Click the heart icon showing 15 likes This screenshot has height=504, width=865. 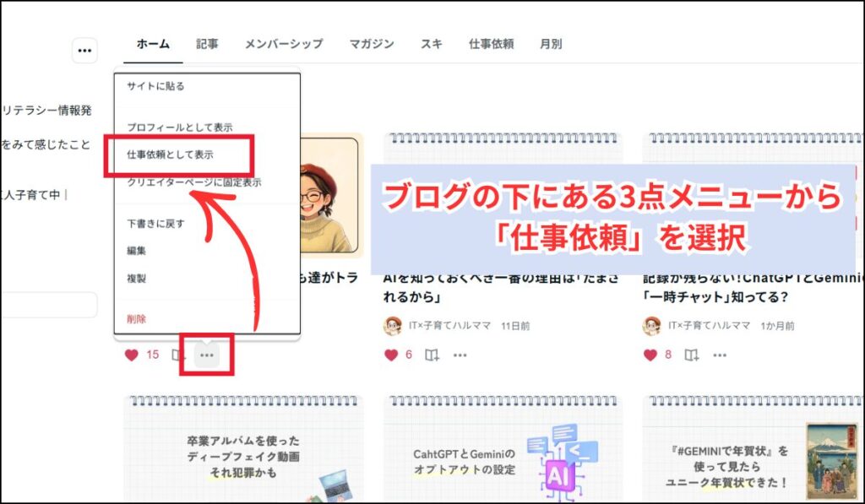[131, 355]
